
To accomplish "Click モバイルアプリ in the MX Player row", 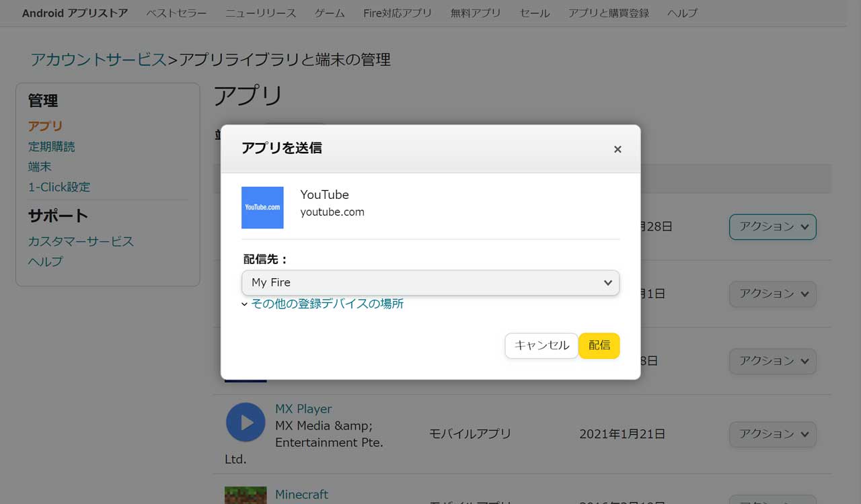I will tap(470, 434).
